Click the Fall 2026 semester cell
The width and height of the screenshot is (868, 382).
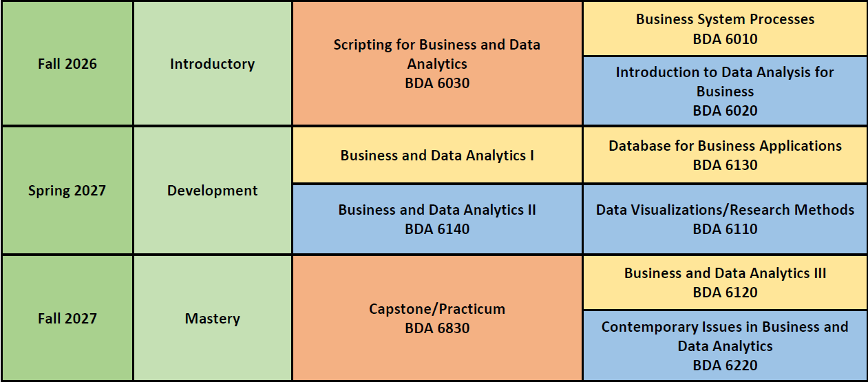pos(67,64)
